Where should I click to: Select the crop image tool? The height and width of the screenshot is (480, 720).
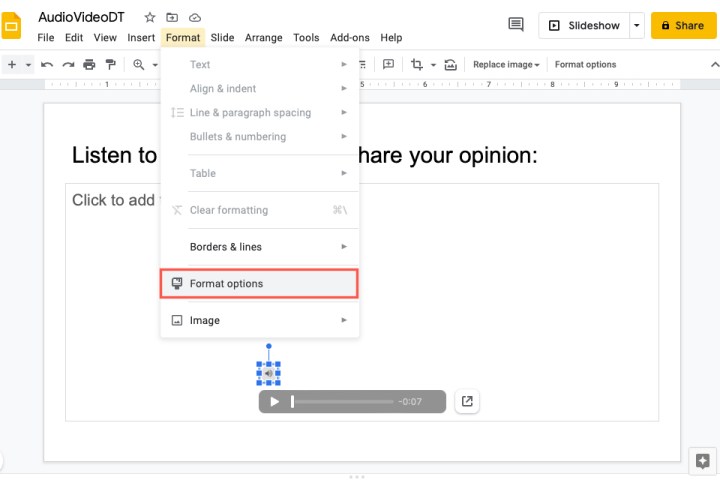[417, 65]
